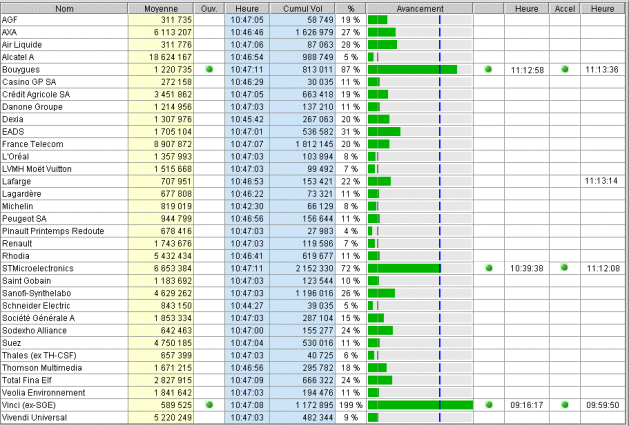629x426 pixels.
Task: Select Pinault Printemps Redoute row
Action: coord(53,231)
